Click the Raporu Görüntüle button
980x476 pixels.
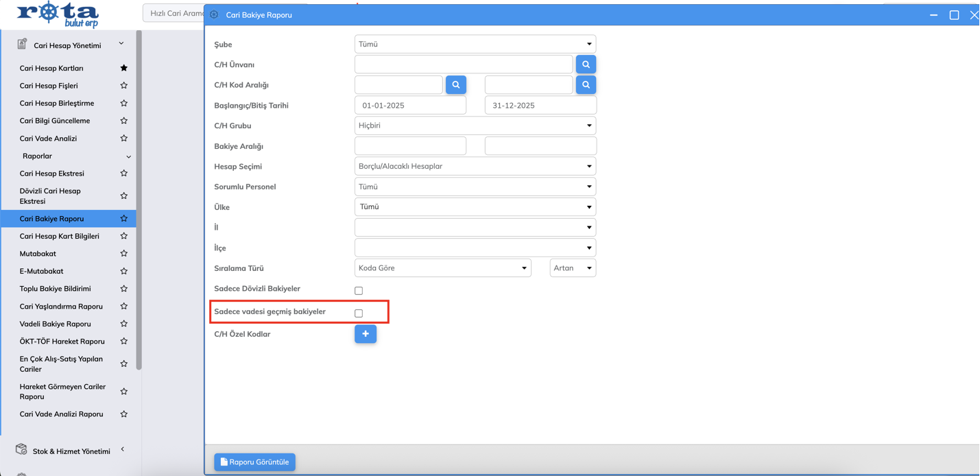coord(254,462)
